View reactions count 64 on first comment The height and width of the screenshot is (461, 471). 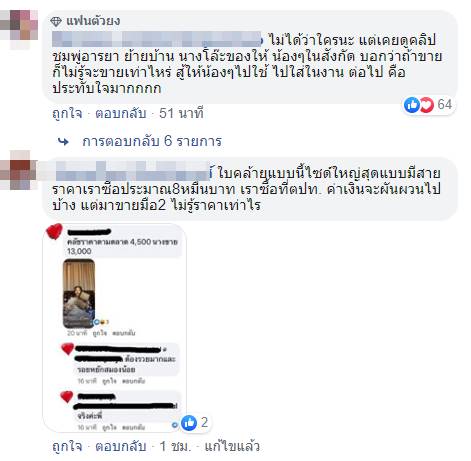click(445, 105)
